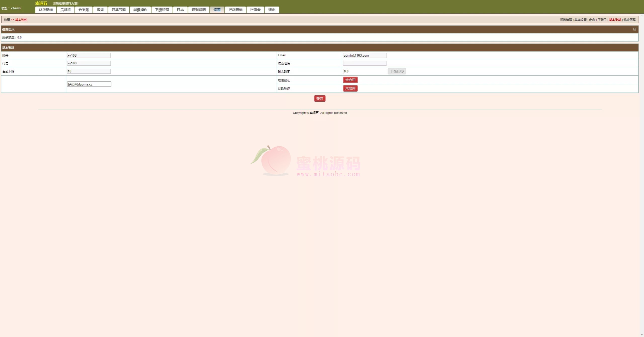Select the 日志 tab

point(180,10)
